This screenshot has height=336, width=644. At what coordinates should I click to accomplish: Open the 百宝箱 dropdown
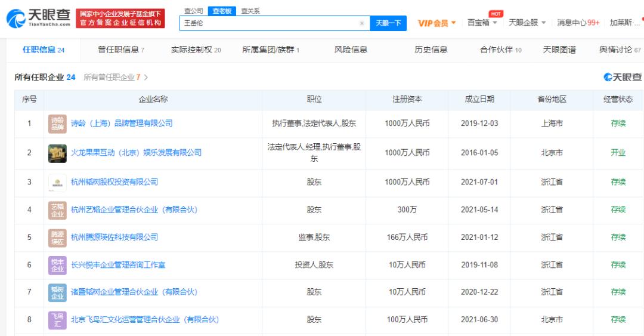482,23
